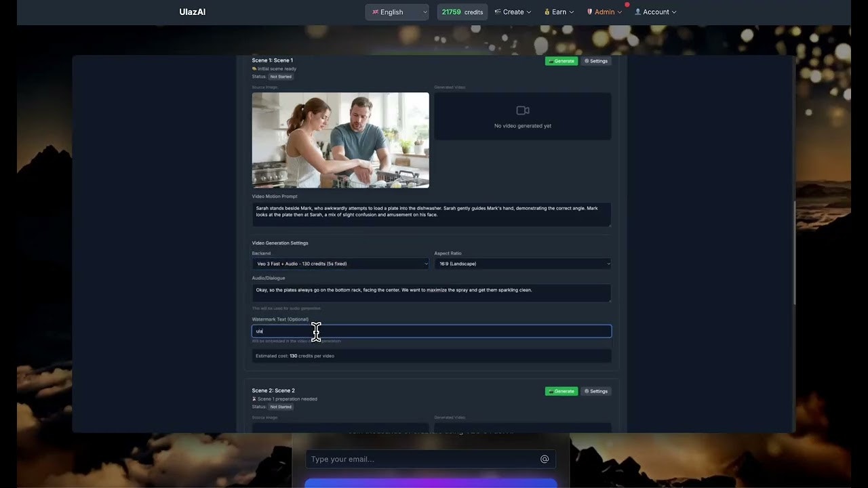Open the Account menu
The width and height of the screenshot is (868, 488).
[x=654, y=12]
